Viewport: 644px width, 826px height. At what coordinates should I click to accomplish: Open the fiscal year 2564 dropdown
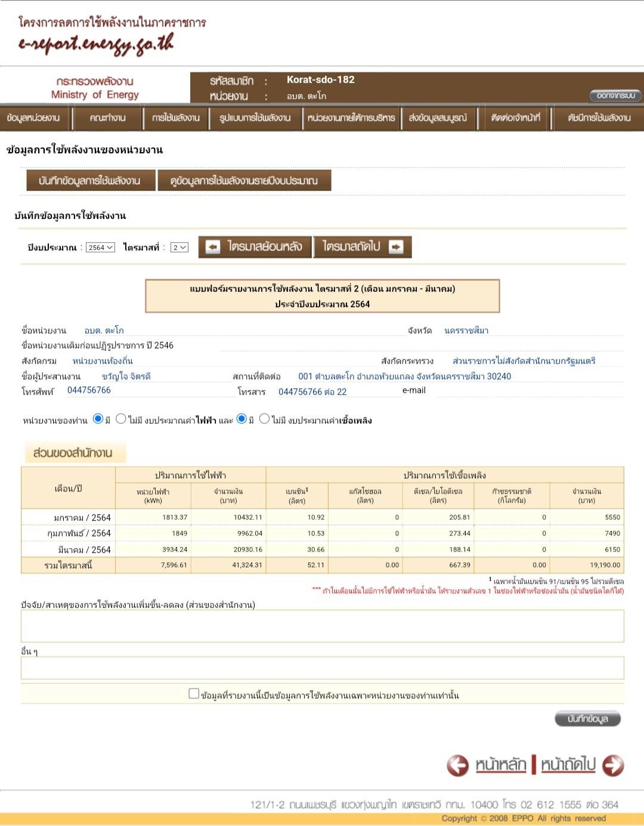pyautogui.click(x=100, y=248)
